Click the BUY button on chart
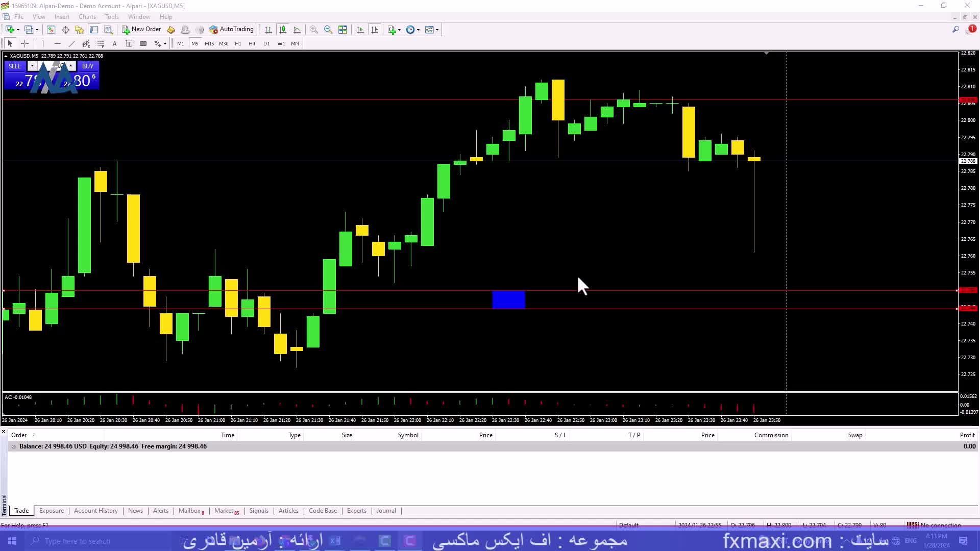The width and height of the screenshot is (980, 551). (88, 66)
